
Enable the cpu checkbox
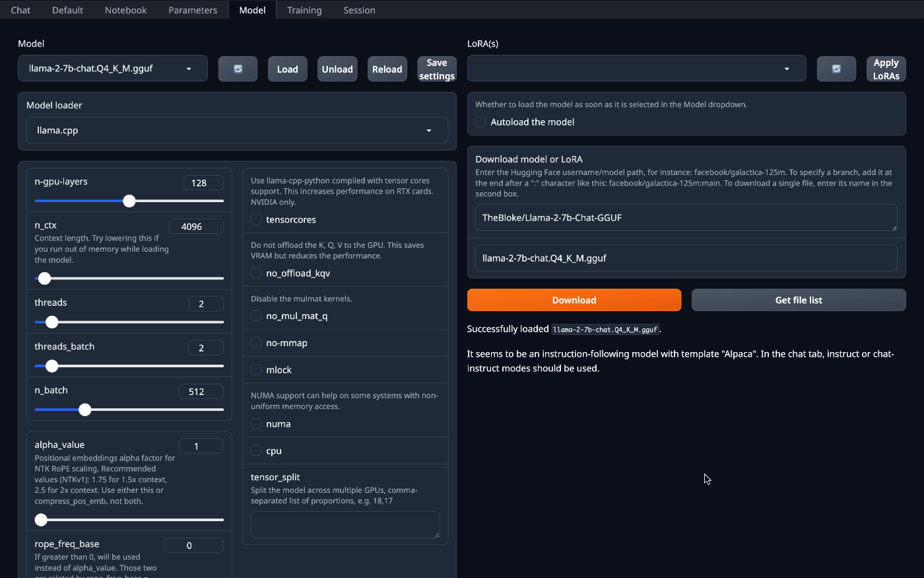(x=256, y=451)
